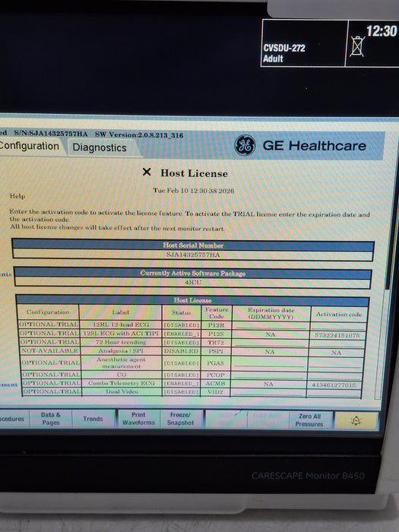Click feature code P12S
This screenshot has height=532, width=399.
point(216,334)
